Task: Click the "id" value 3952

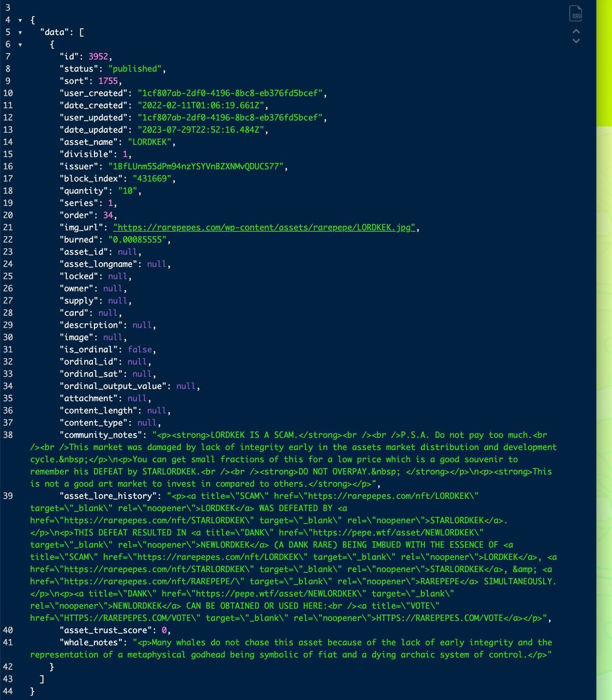Action: tap(98, 56)
